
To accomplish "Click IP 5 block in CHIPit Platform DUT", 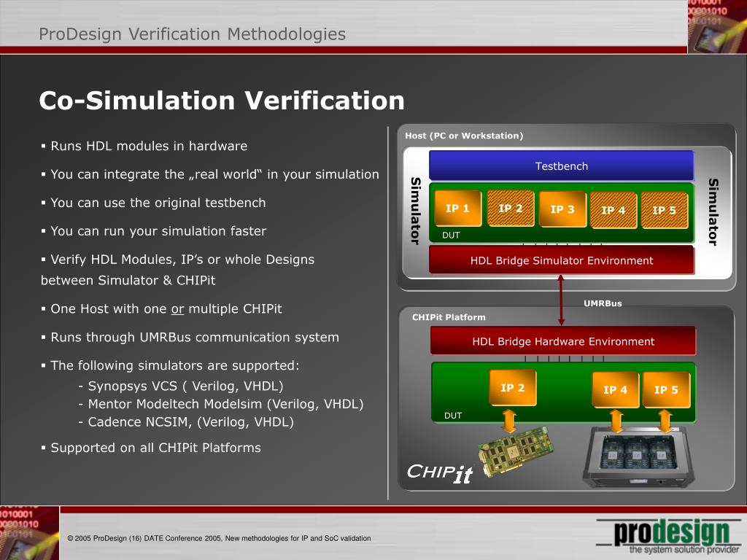I will 666,389.
